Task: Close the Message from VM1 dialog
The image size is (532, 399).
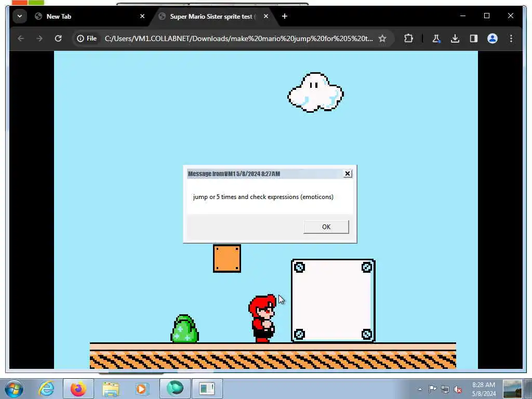Action: tap(348, 174)
